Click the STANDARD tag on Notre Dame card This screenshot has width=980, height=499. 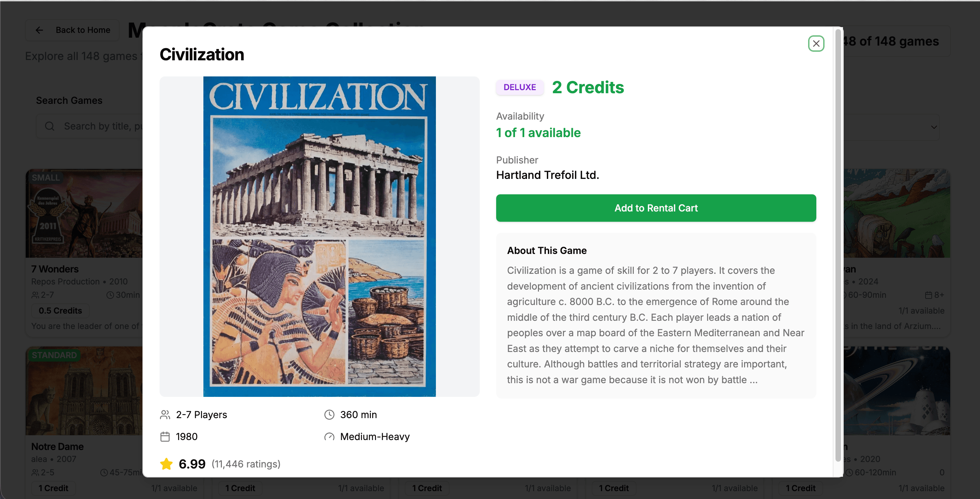(x=54, y=355)
